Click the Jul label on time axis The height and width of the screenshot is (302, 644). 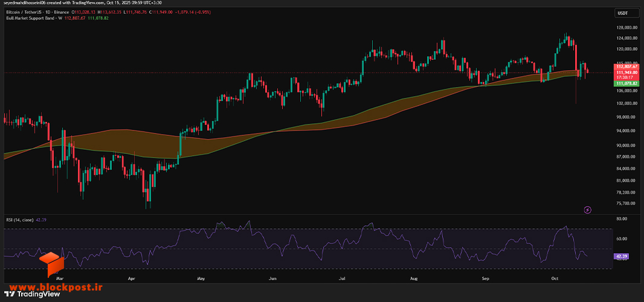tap(343, 279)
